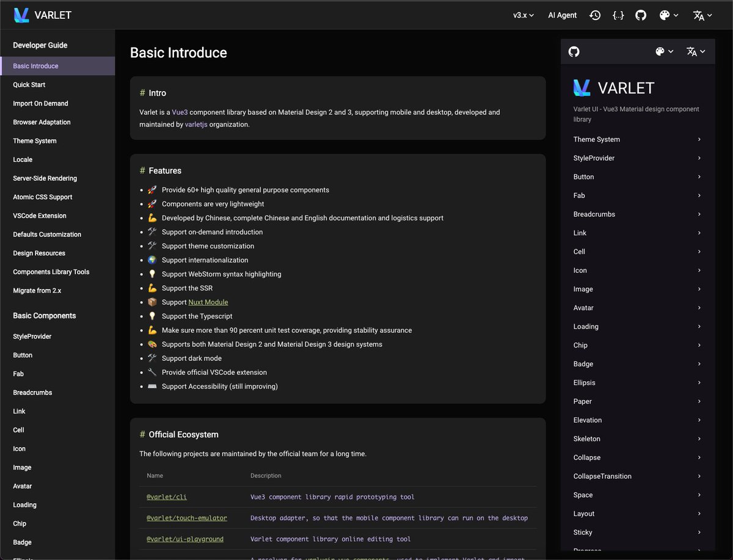Open the @varlet/touch-emulator link
Image resolution: width=733 pixels, height=560 pixels.
pos(187,518)
